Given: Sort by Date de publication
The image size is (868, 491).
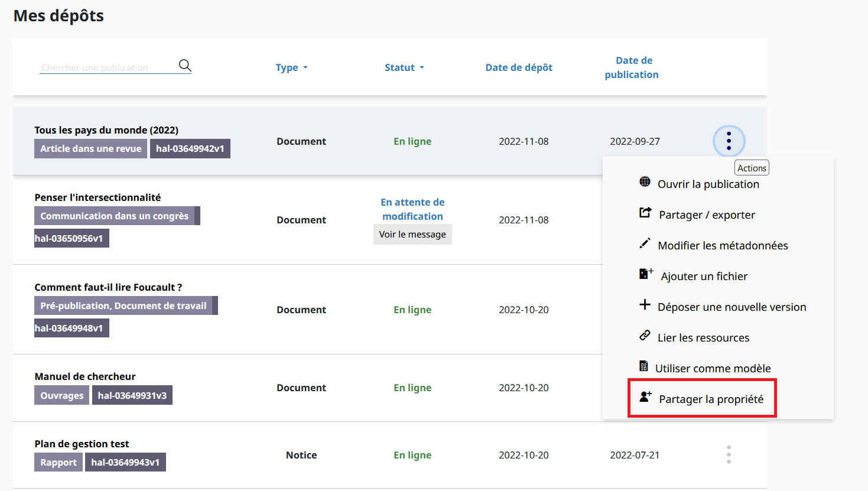Looking at the screenshot, I should [632, 67].
